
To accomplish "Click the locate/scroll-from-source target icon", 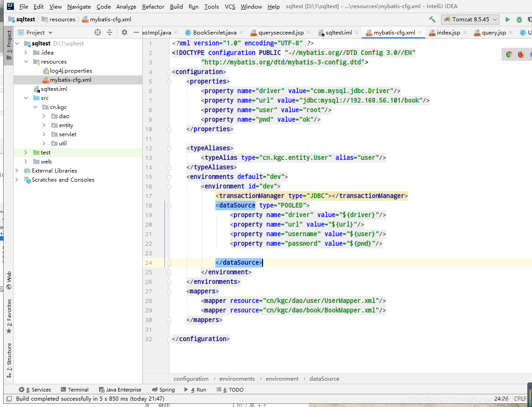I will coord(98,33).
